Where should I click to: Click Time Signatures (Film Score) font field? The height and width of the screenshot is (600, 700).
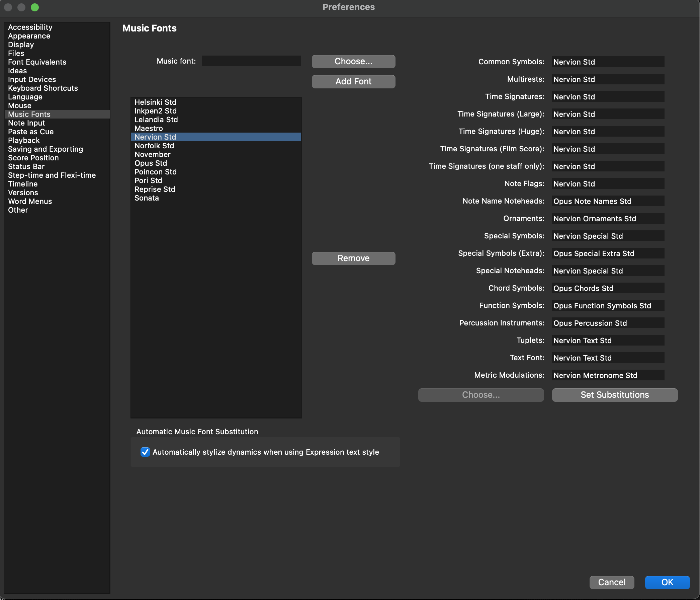tap(608, 149)
